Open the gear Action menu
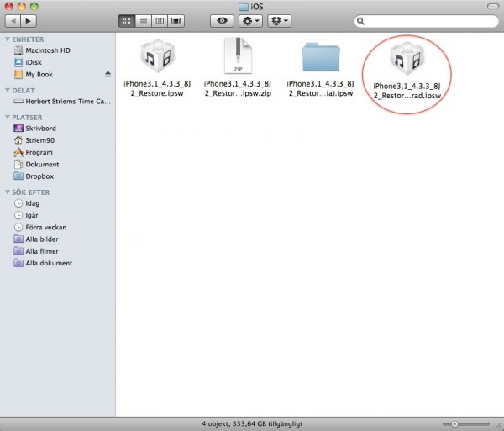Screen dimensions: 504x431 coord(250,21)
